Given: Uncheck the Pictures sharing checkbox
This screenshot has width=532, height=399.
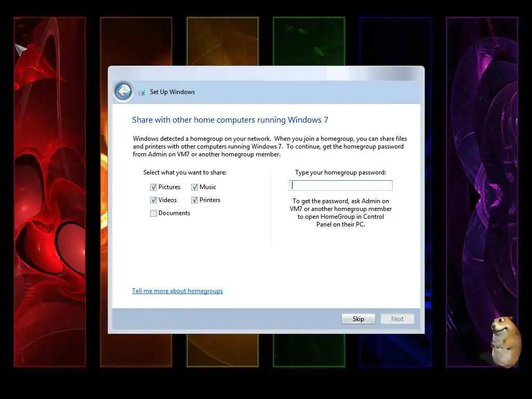Looking at the screenshot, I should pyautogui.click(x=153, y=187).
